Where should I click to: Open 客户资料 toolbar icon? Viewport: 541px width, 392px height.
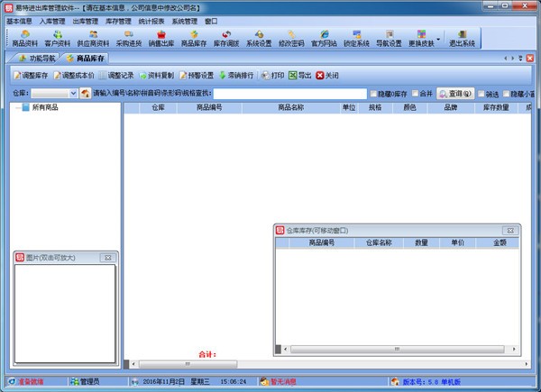click(57, 38)
